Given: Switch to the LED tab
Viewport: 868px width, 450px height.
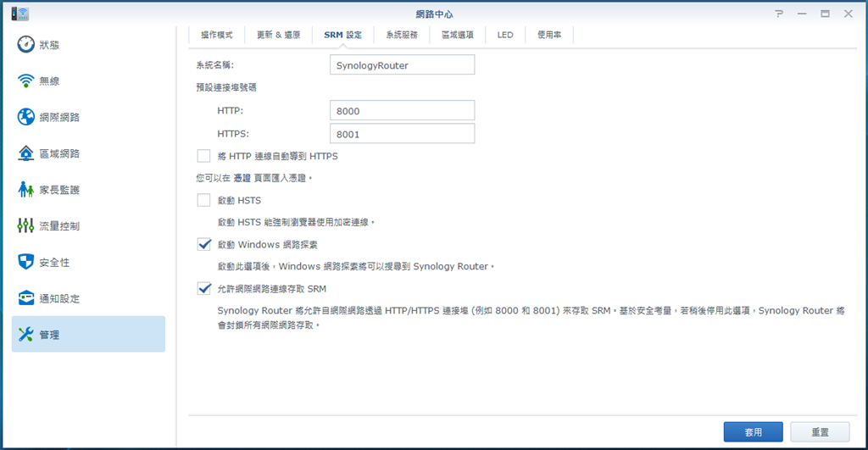Looking at the screenshot, I should tap(505, 35).
